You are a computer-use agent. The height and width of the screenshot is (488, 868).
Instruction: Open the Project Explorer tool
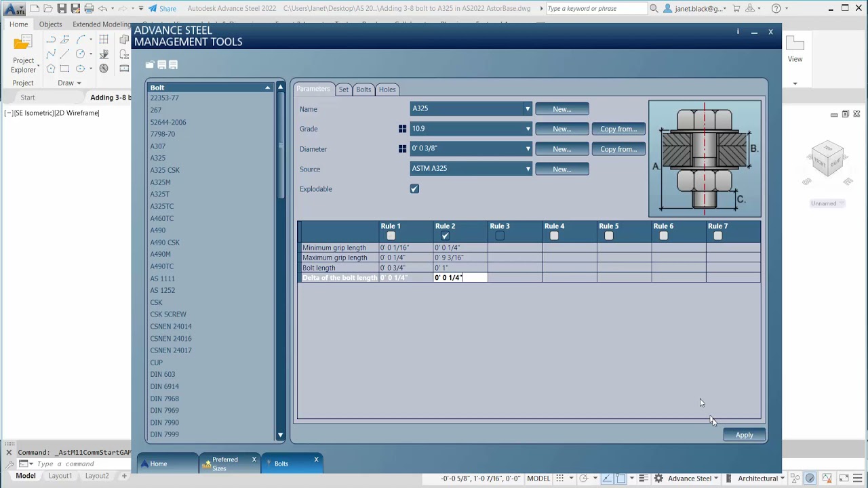tap(23, 54)
